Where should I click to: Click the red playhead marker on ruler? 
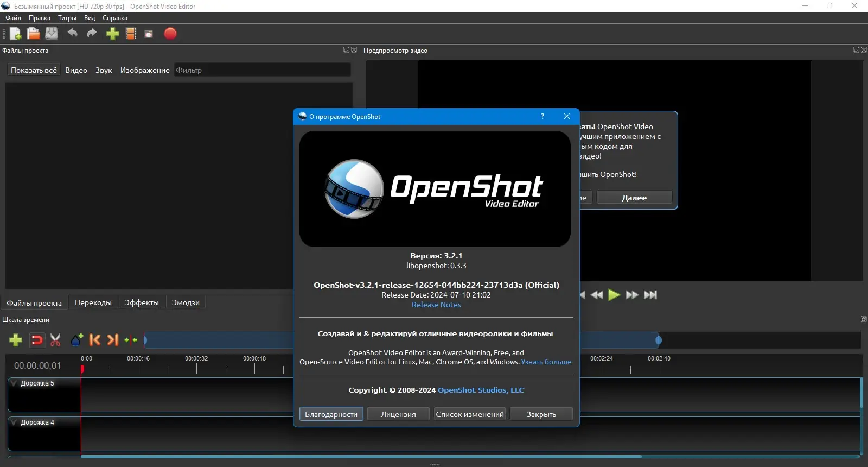tap(82, 369)
